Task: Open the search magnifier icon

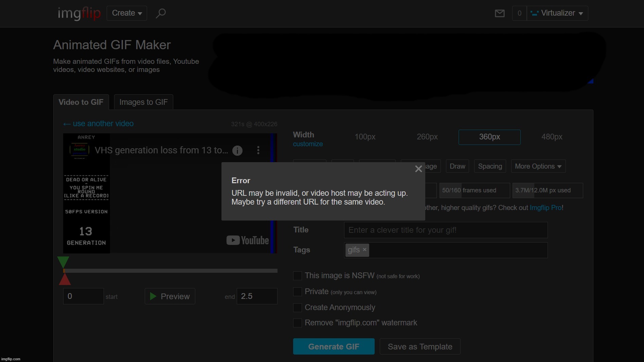Action: (x=161, y=13)
